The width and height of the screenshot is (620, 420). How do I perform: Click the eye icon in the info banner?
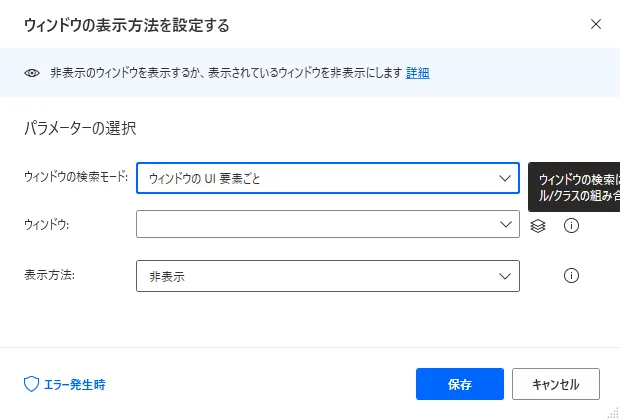pos(33,73)
